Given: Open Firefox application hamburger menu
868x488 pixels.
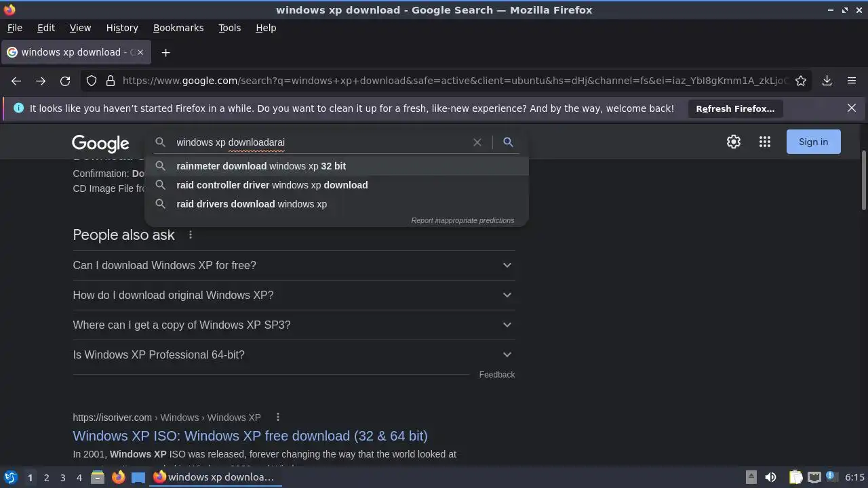Looking at the screenshot, I should click(852, 81).
